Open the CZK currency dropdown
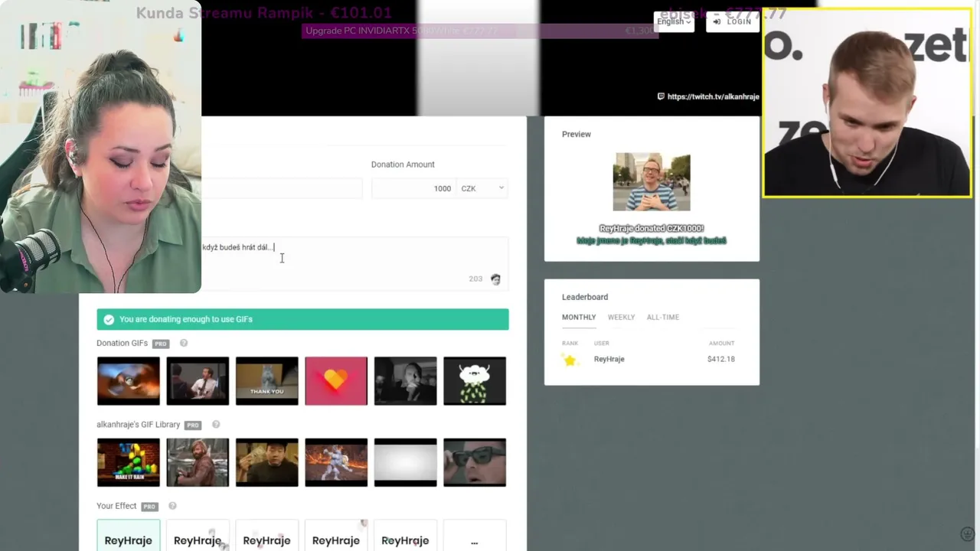The image size is (980, 551). [x=482, y=188]
